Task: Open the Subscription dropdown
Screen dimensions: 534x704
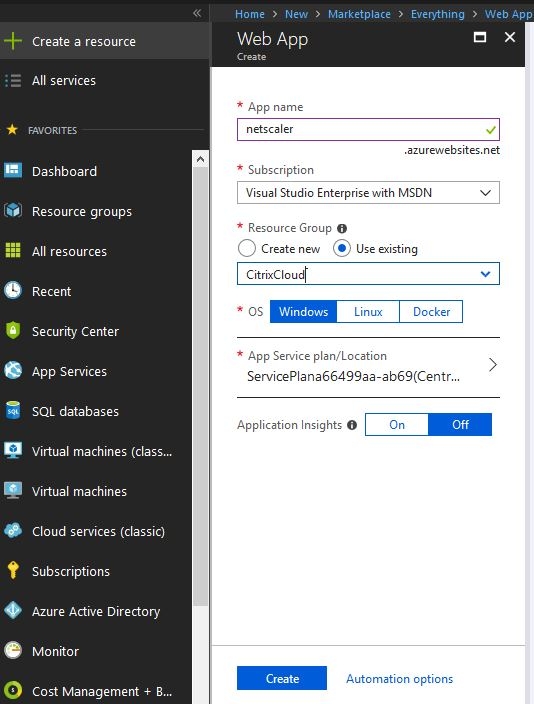Action: click(368, 193)
